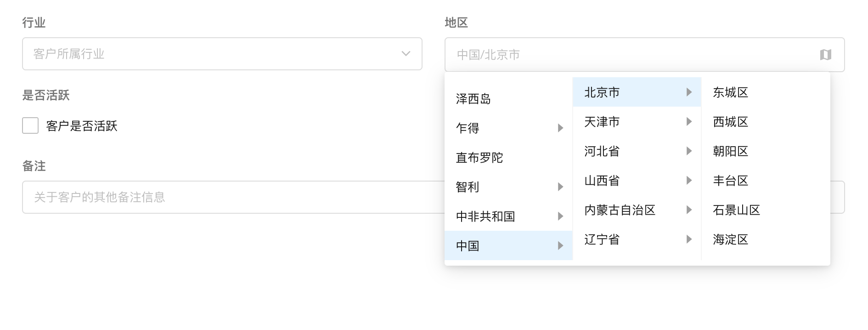Expand the 中非共和国 submenu arrow

(560, 216)
